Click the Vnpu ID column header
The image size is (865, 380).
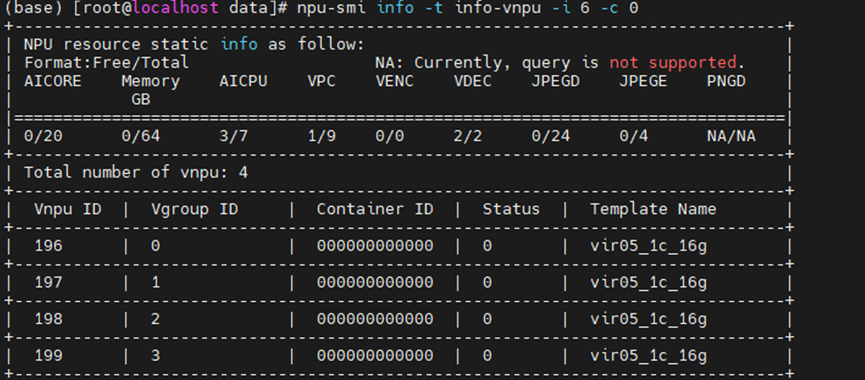tap(68, 210)
